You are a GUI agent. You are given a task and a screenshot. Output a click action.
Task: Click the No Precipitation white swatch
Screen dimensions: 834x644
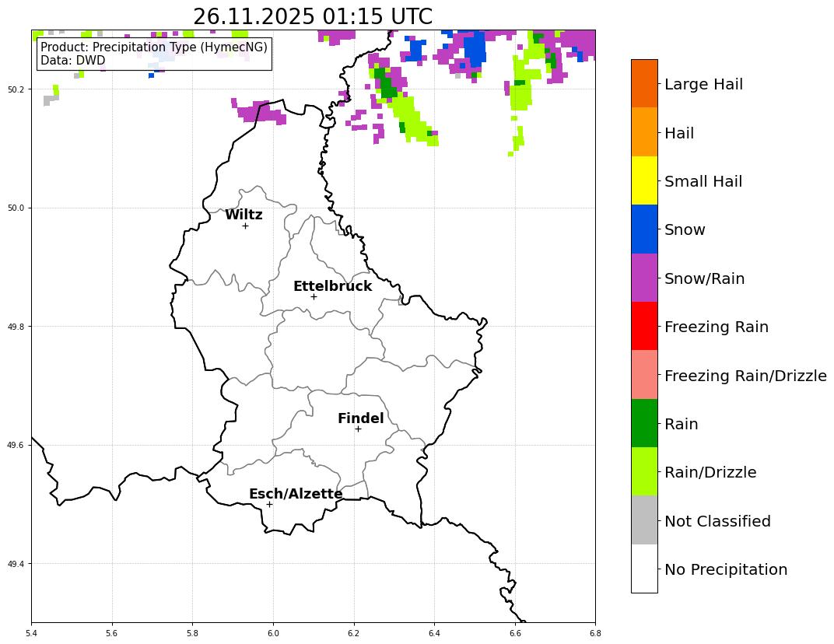pos(644,568)
